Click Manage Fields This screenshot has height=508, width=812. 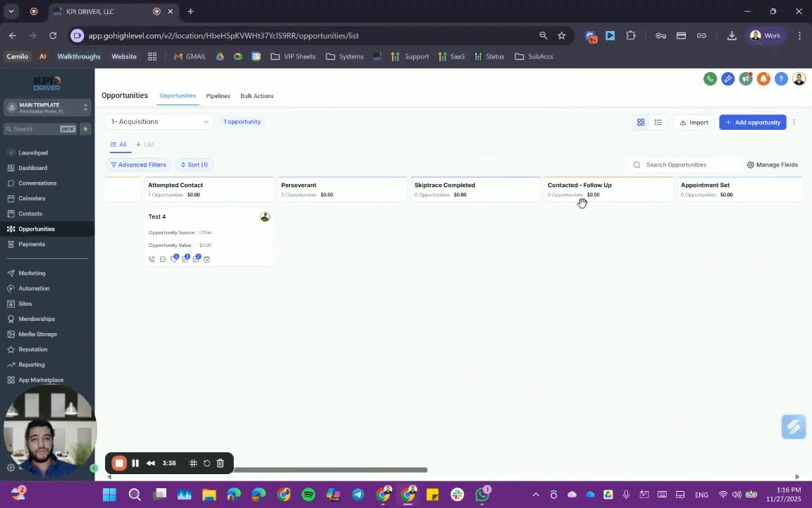click(772, 165)
